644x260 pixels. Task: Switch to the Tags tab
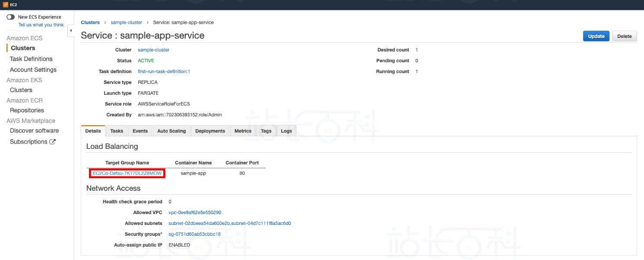266,131
